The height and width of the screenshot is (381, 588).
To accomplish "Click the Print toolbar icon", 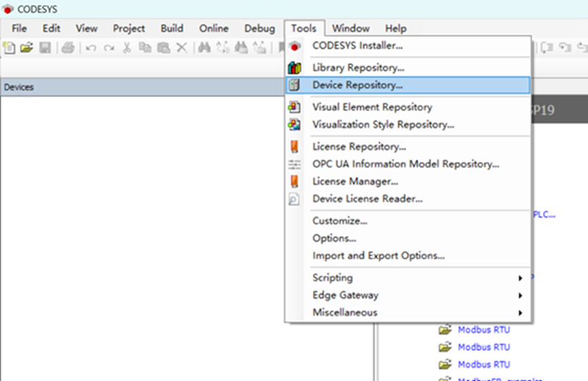I will pos(68,48).
